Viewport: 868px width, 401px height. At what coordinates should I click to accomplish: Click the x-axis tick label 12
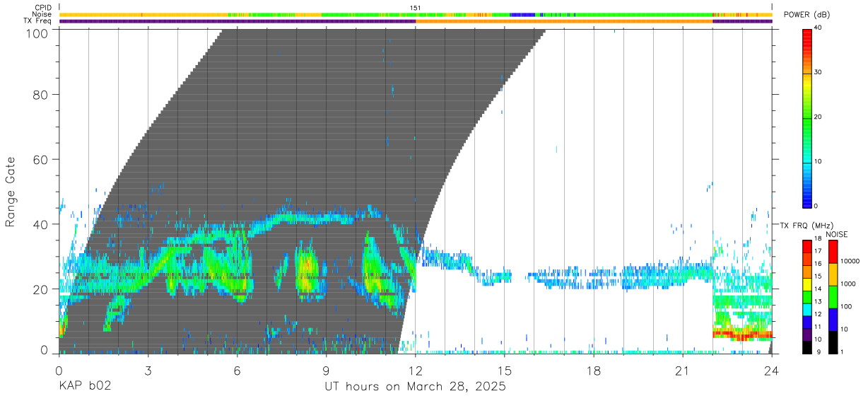point(415,370)
